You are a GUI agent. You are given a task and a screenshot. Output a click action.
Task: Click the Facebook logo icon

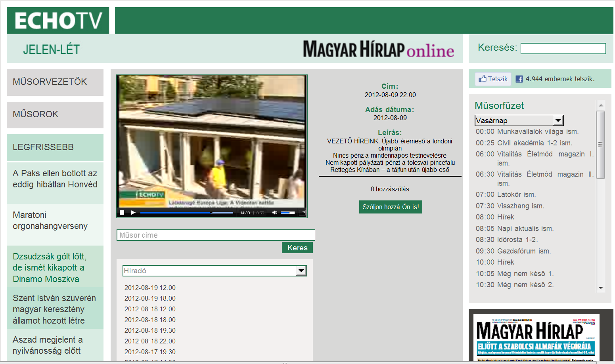pyautogui.click(x=519, y=79)
